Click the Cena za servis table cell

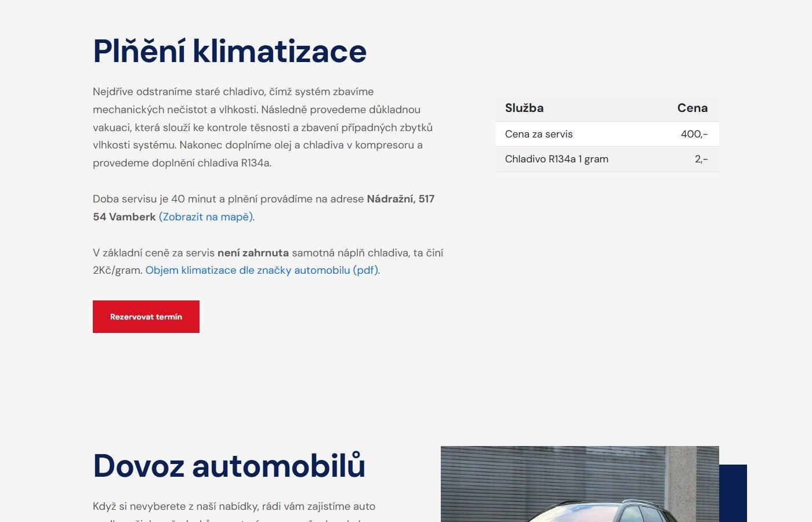539,134
